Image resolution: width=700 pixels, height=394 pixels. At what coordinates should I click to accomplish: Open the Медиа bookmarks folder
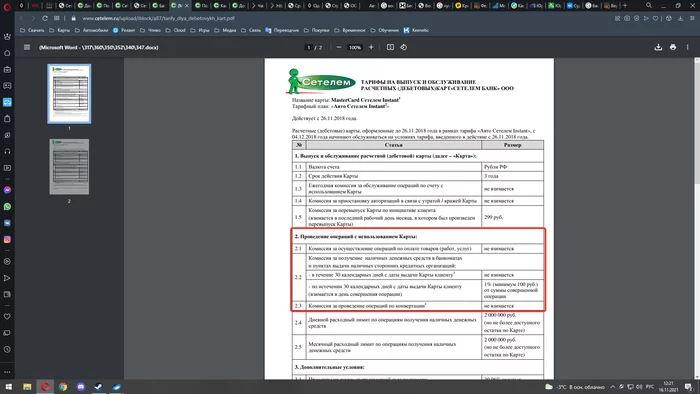(x=225, y=30)
